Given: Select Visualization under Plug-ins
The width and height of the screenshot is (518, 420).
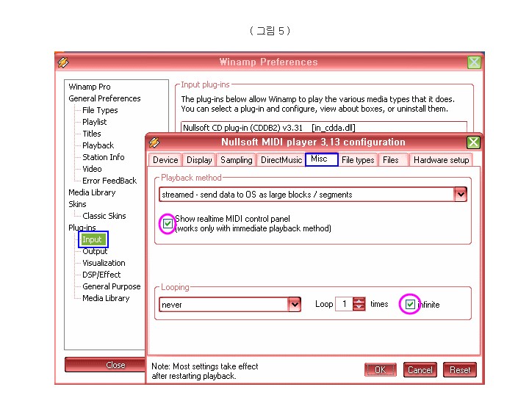Looking at the screenshot, I should point(104,263).
